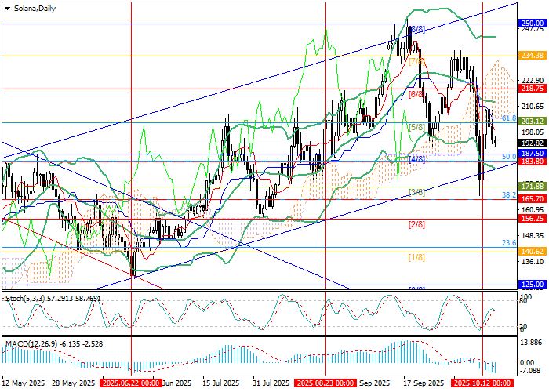Select the 234.38 orange price label
549x392 pixels.
(x=533, y=56)
